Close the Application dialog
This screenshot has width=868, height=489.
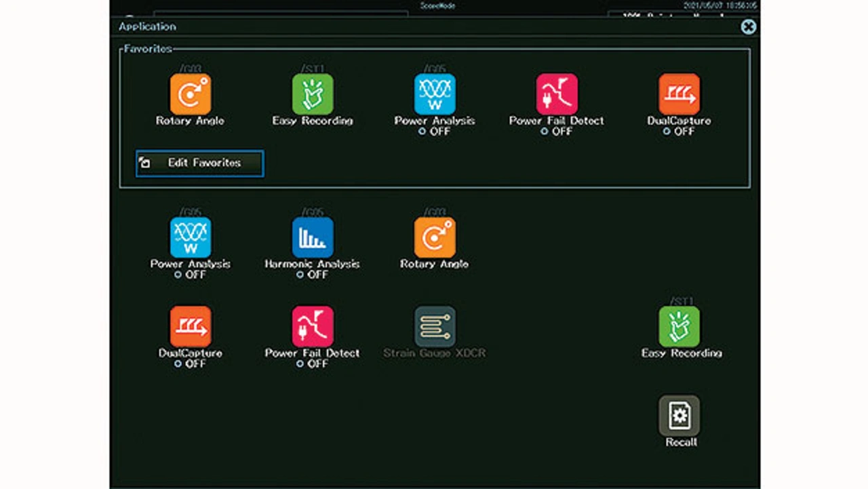tap(748, 26)
